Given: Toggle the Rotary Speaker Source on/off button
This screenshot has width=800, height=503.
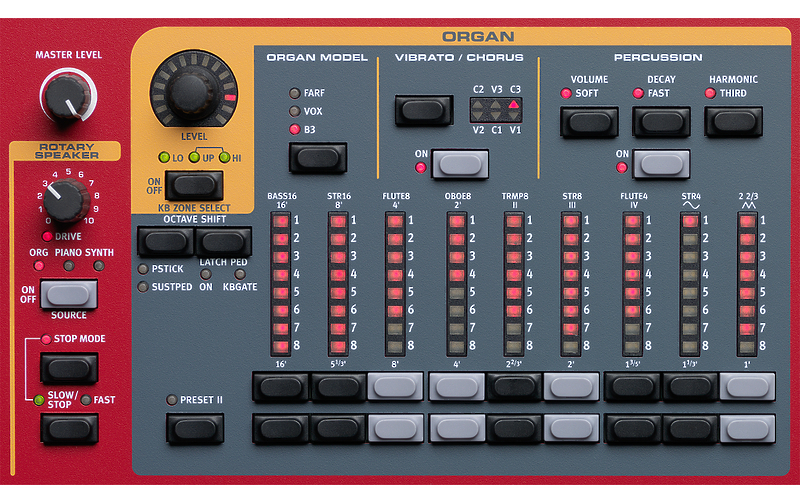Looking at the screenshot, I should [x=69, y=294].
